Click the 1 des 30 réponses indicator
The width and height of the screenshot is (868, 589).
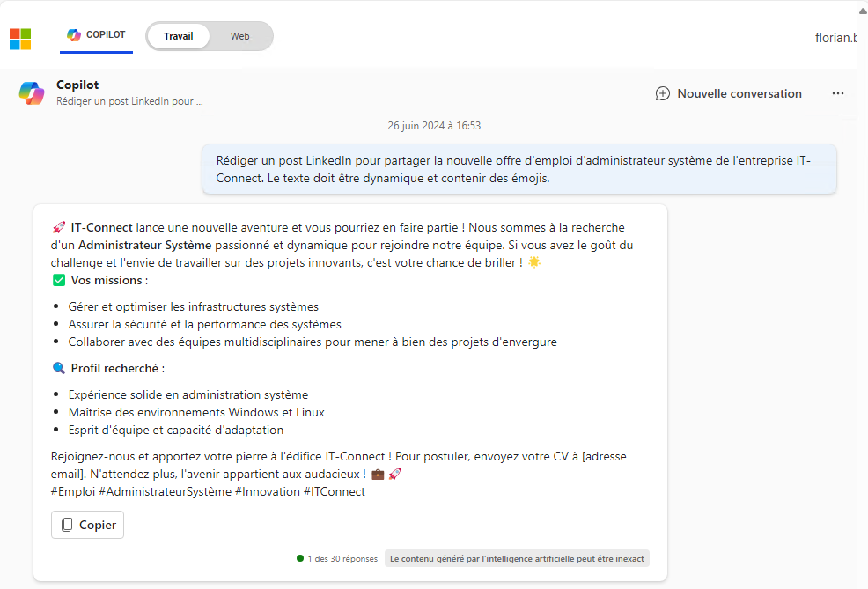(x=341, y=558)
